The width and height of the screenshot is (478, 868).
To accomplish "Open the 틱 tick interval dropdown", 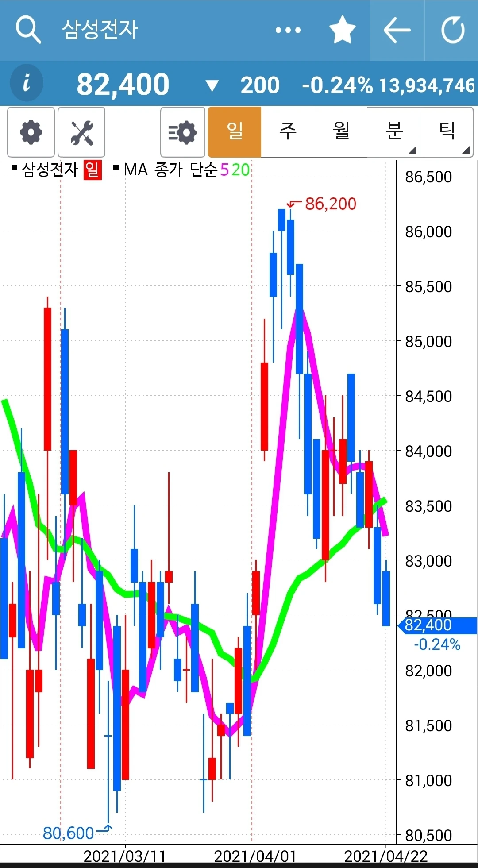I will pos(447,132).
